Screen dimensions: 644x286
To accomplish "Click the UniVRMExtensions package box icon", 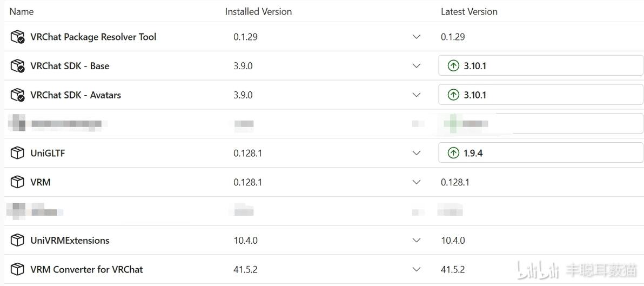I will 17,241.
